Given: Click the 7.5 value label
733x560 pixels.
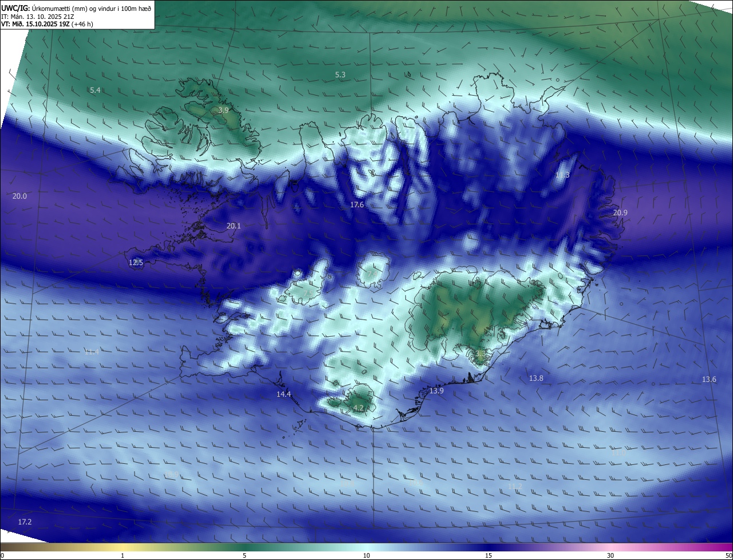Looking at the screenshot, I should (x=308, y=293).
